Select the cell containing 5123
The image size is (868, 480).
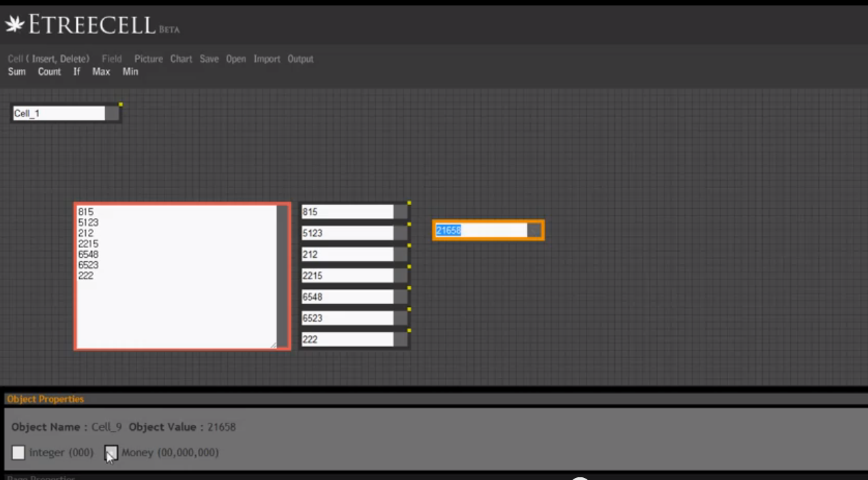coord(347,233)
